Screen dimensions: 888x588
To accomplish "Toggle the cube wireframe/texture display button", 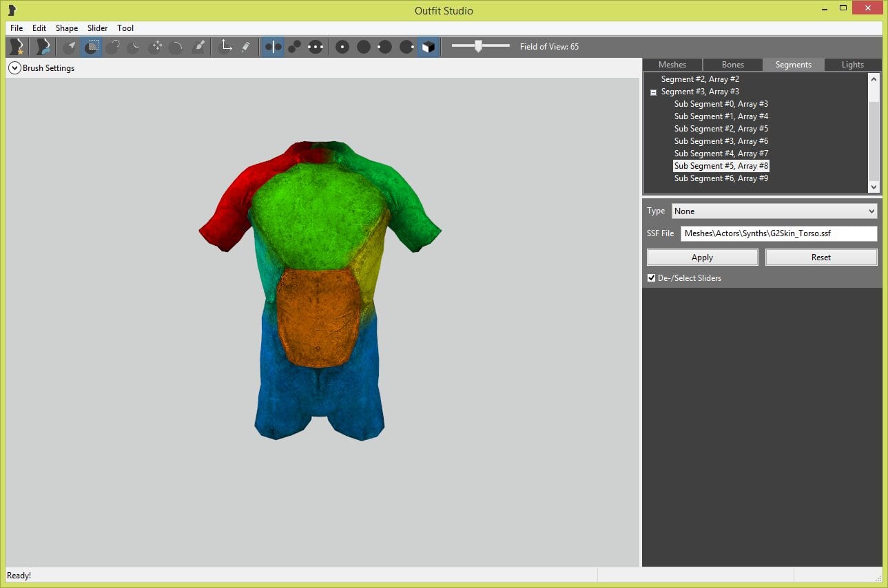I will pyautogui.click(x=428, y=47).
